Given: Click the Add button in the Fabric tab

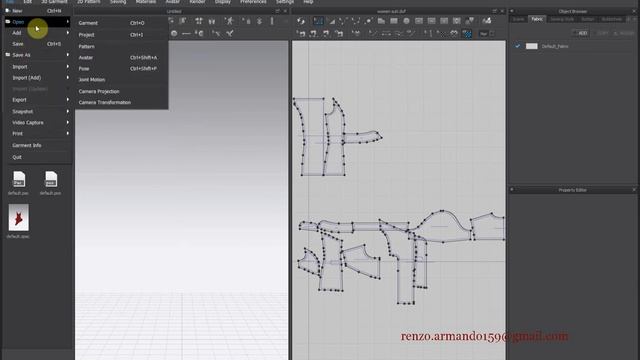Looking at the screenshot, I should [580, 33].
